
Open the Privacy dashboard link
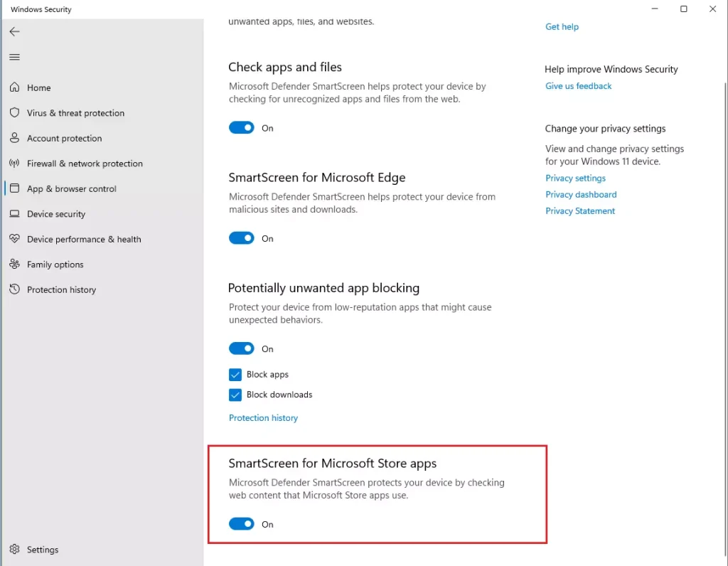[x=581, y=195]
